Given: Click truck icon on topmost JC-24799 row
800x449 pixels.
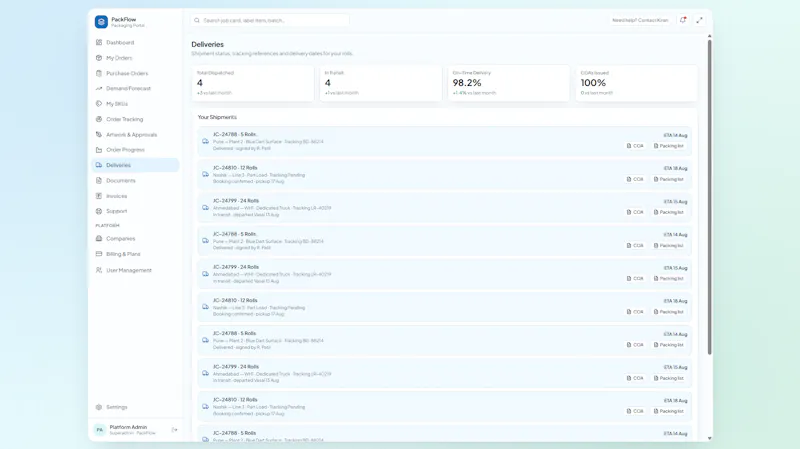Looking at the screenshot, I should pyautogui.click(x=205, y=208).
